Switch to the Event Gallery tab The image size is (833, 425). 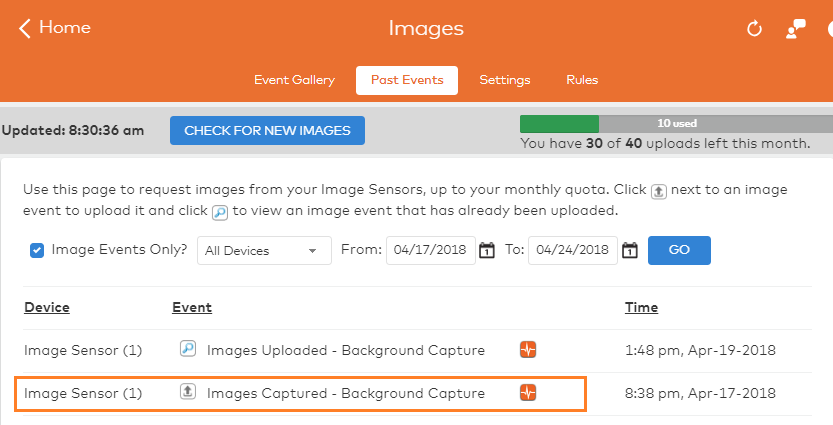click(294, 80)
